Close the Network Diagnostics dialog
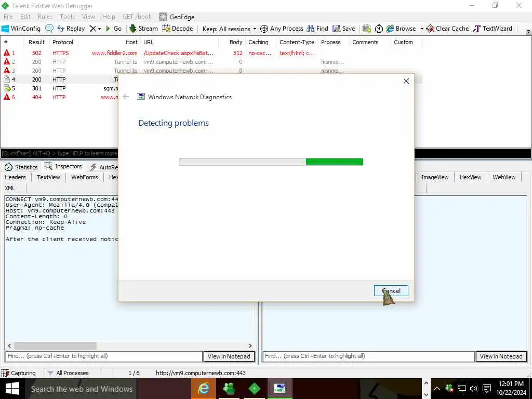532x399 pixels. tap(406, 81)
